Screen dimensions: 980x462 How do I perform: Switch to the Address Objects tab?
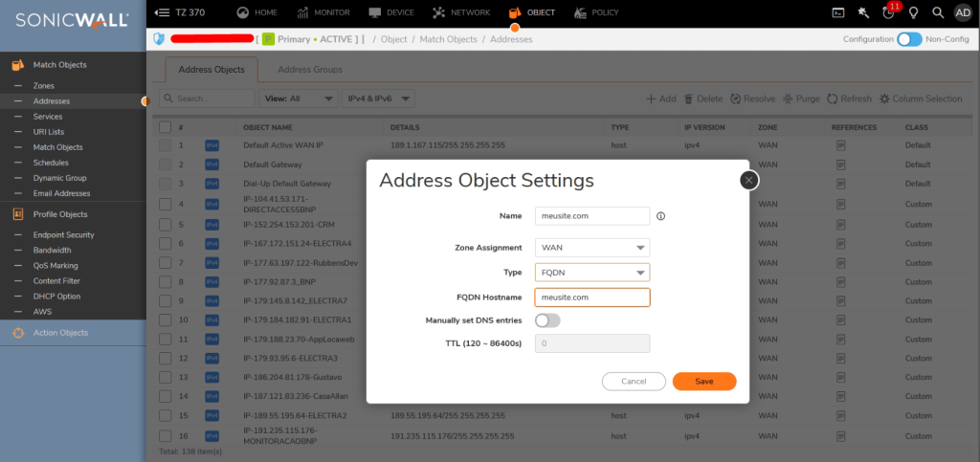(212, 69)
